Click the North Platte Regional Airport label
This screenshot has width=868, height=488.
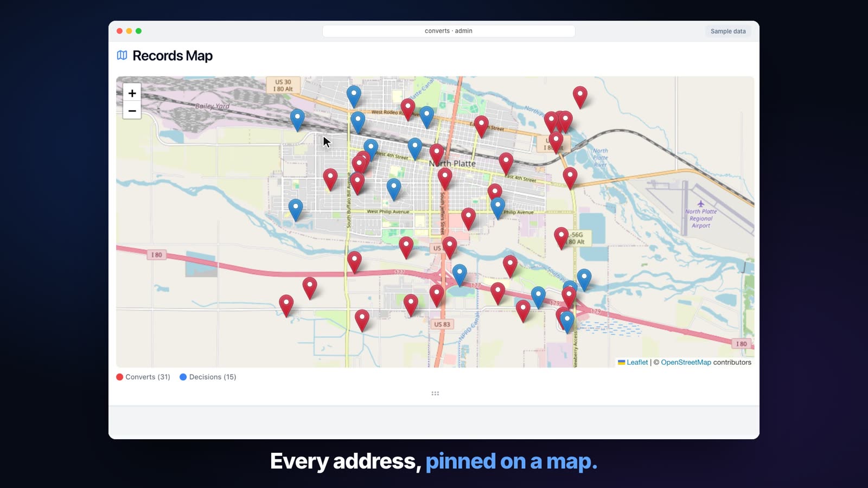click(x=701, y=219)
